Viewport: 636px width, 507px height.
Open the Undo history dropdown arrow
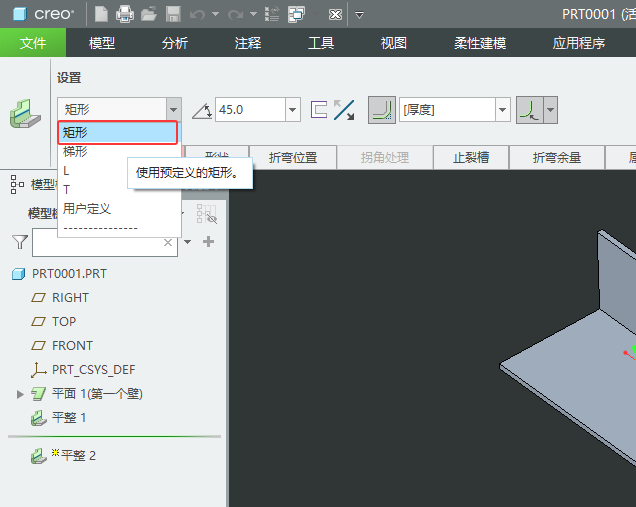(216, 15)
